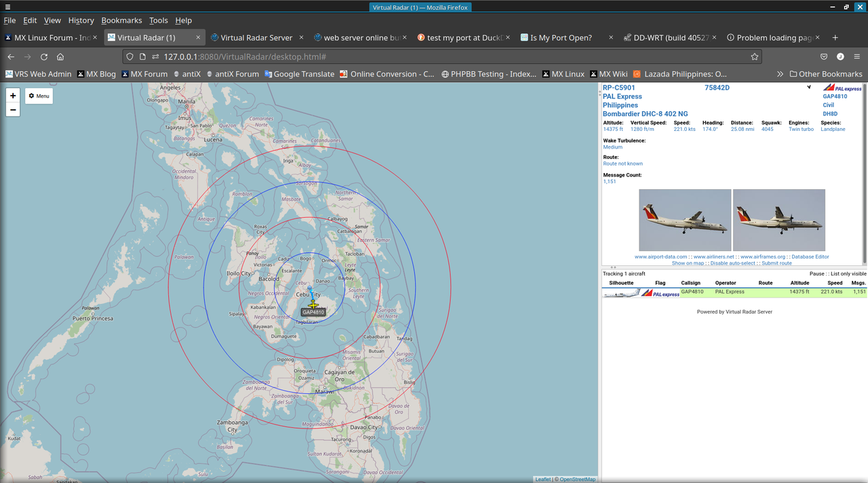Open the map Menu button
This screenshot has width=868, height=483.
click(39, 96)
